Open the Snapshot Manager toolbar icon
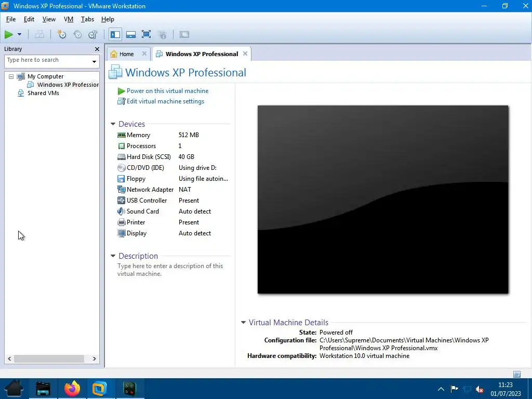 click(92, 34)
